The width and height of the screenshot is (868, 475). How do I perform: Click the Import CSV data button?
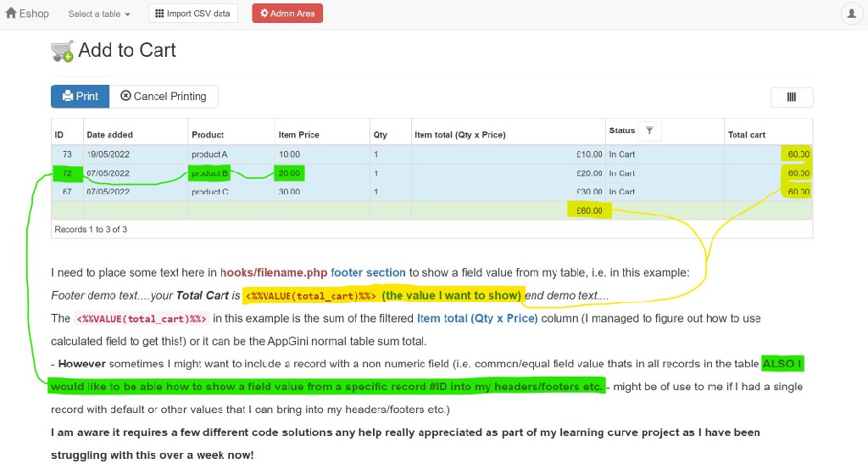[192, 14]
